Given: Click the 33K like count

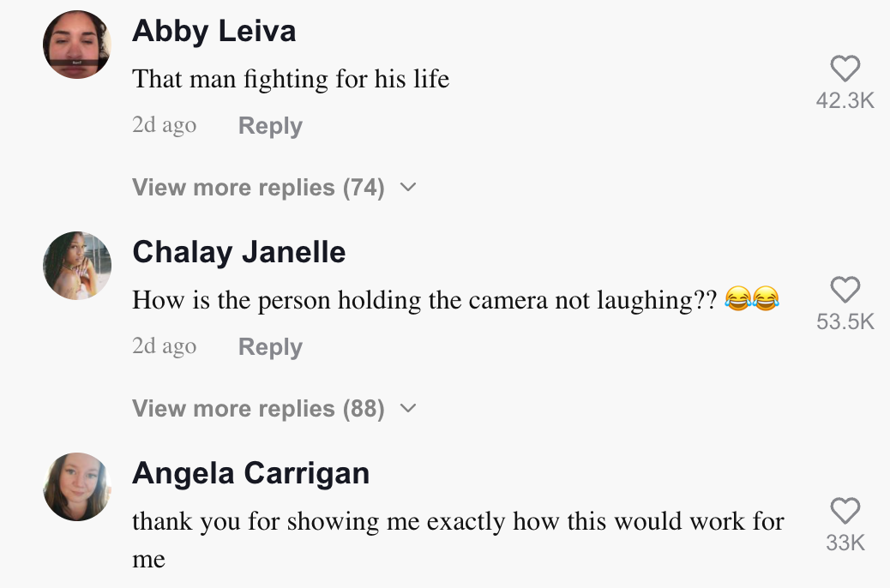Looking at the screenshot, I should (845, 543).
